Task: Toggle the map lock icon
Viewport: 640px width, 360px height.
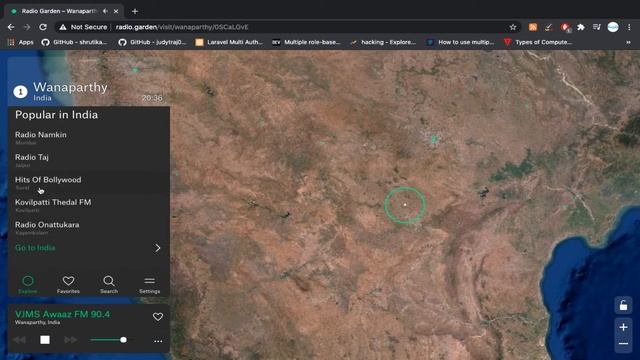Action: point(623,305)
